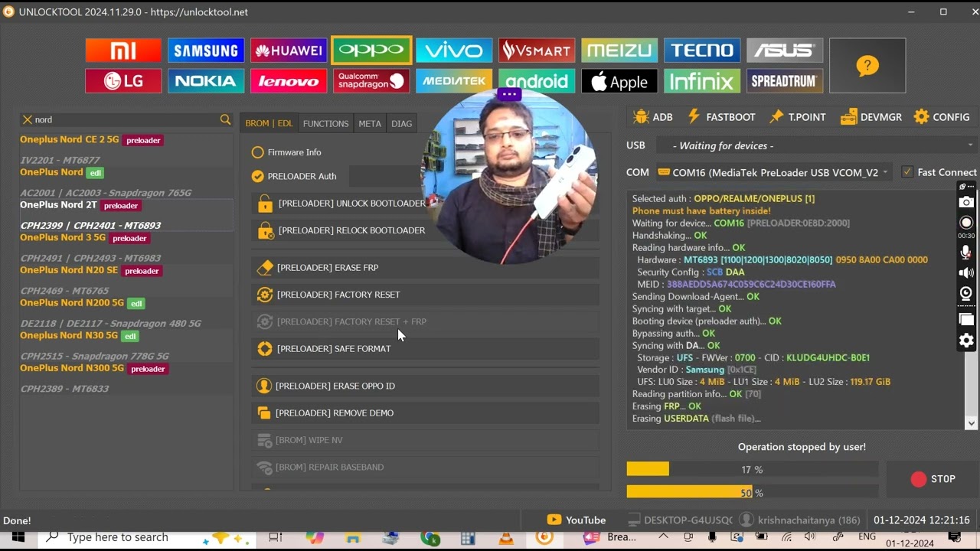Toggle the Fast Connect checkbox

(x=907, y=172)
